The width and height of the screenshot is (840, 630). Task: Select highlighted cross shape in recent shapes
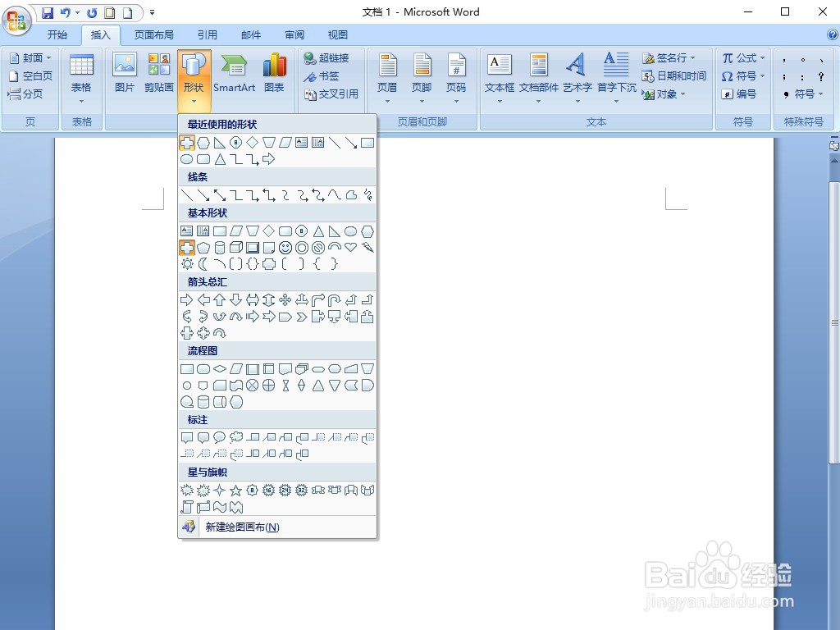coord(187,143)
